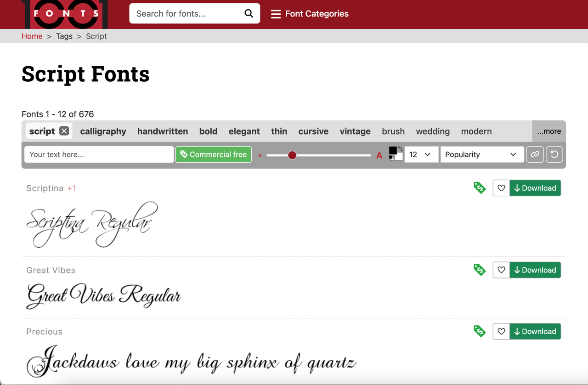The image size is (588, 385).
Task: Expand the ...more tags list
Action: [x=549, y=131]
